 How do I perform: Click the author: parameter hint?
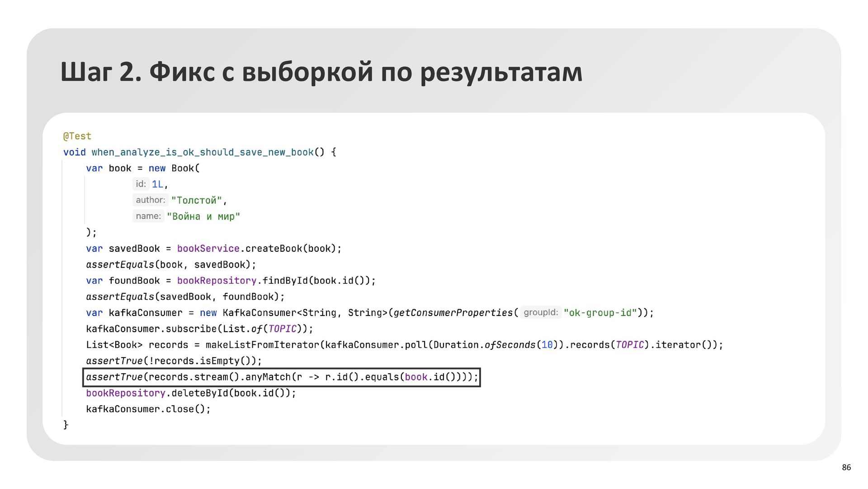click(150, 200)
